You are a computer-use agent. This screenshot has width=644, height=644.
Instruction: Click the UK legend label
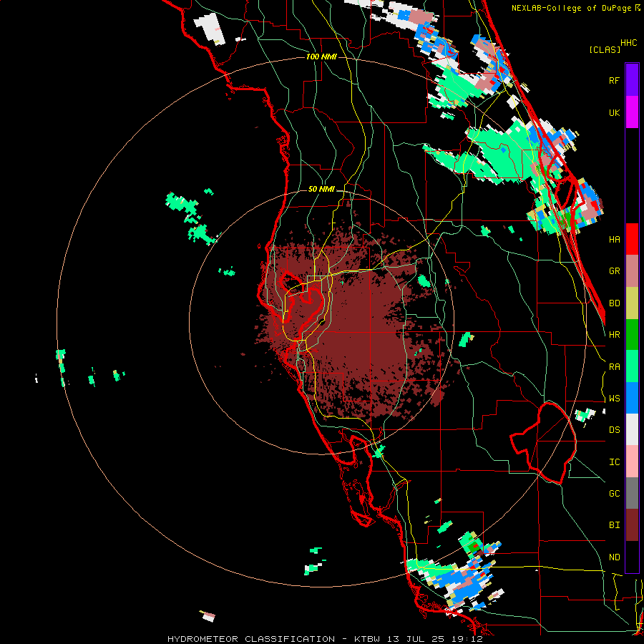click(614, 112)
